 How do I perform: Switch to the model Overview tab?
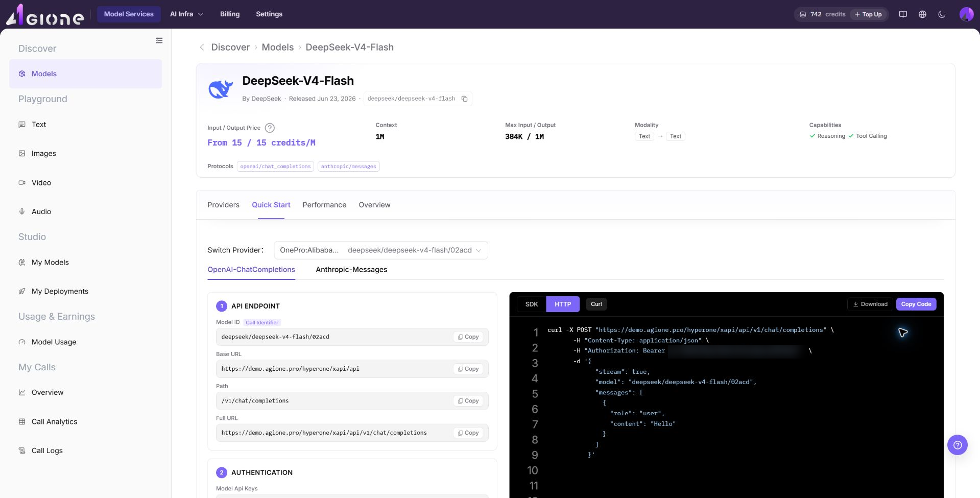click(374, 205)
